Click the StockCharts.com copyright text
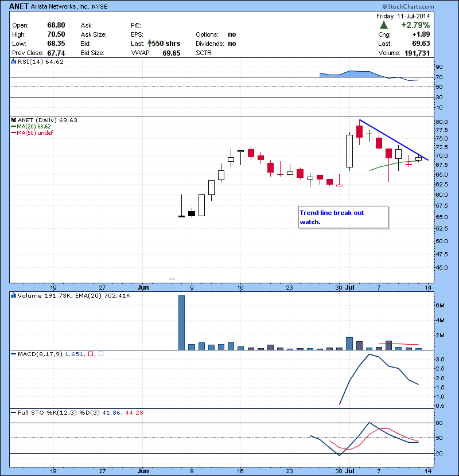 (x=408, y=6)
